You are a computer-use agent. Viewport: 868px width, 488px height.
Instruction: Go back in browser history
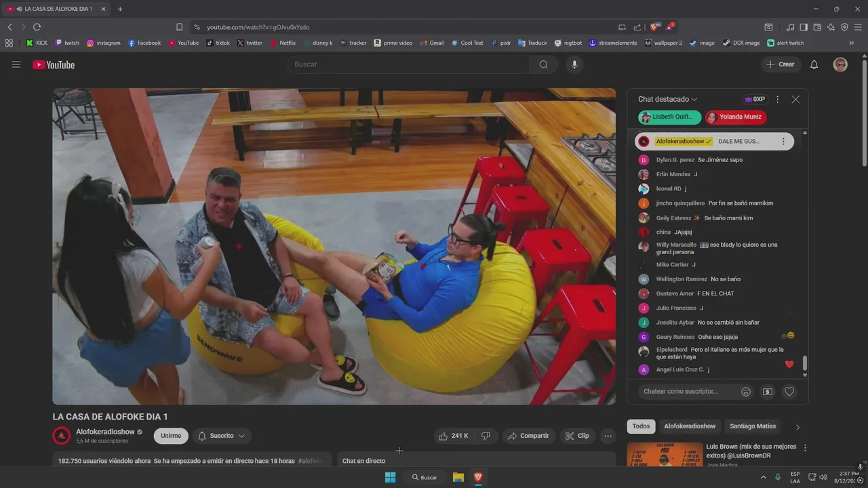[x=9, y=27]
